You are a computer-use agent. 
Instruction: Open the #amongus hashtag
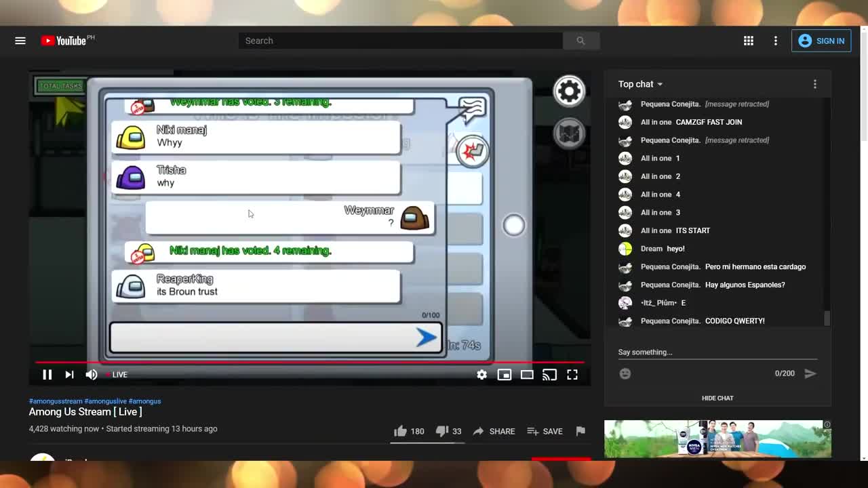(144, 401)
